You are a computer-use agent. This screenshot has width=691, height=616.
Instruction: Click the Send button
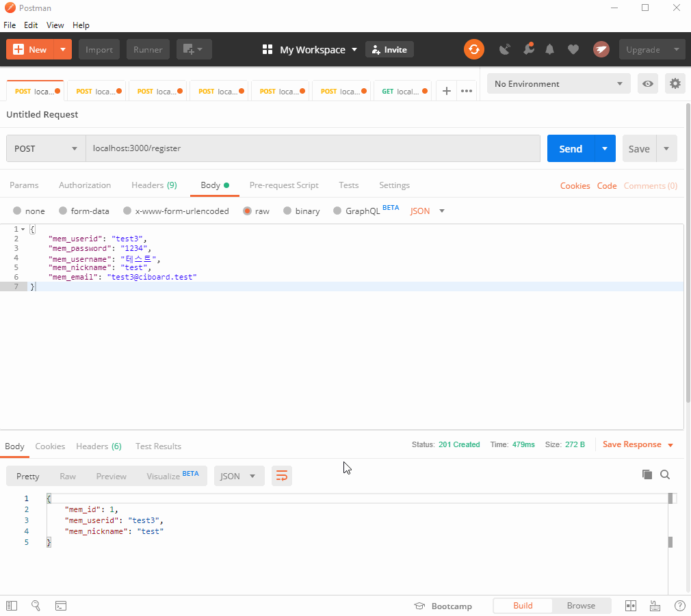(x=570, y=148)
